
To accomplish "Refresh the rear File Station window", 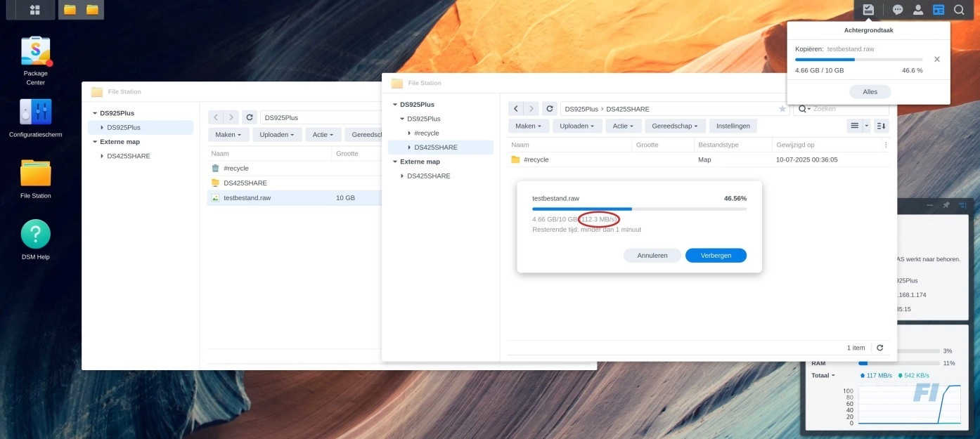I will [250, 117].
